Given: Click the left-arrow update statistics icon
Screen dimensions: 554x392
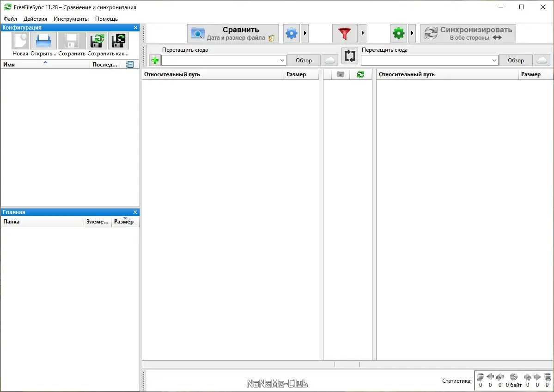Looking at the screenshot, I should [490, 377].
